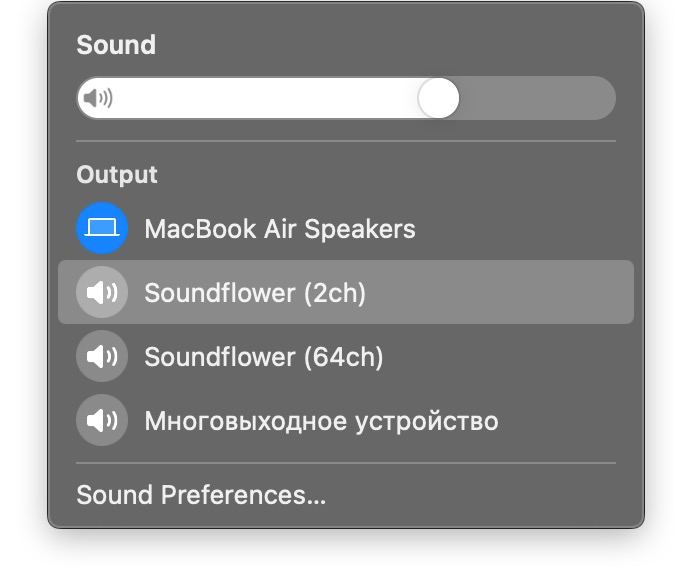Switch output to Soundflower (64ch)
The width and height of the screenshot is (692, 584).
[x=263, y=357]
